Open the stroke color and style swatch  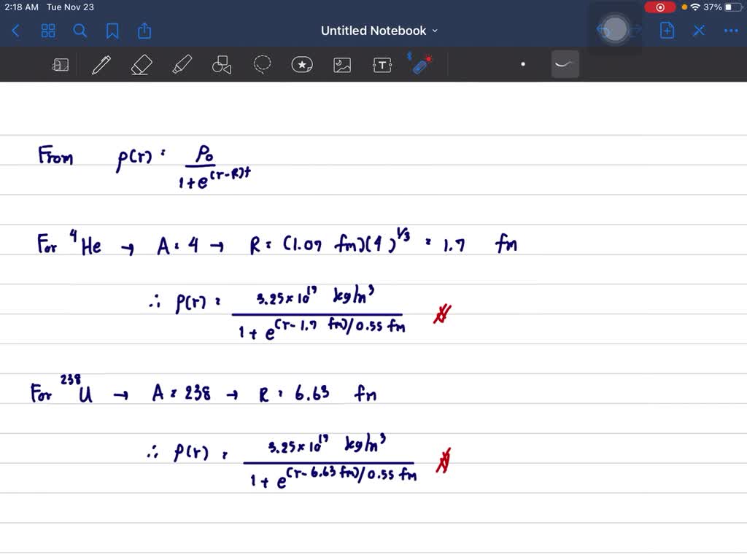565,64
